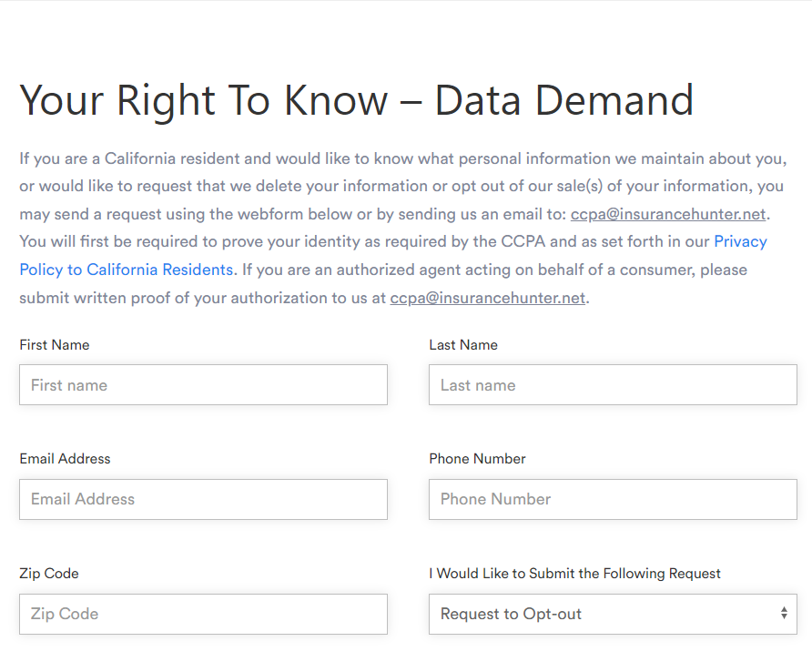Click the up-down arrow icon in request selector

(x=784, y=614)
